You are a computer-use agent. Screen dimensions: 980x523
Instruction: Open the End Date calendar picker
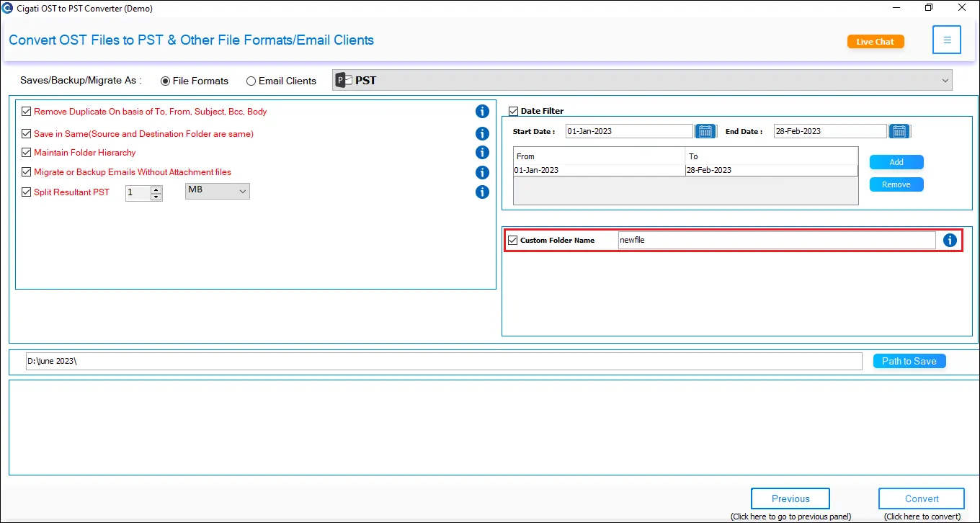[x=899, y=131]
